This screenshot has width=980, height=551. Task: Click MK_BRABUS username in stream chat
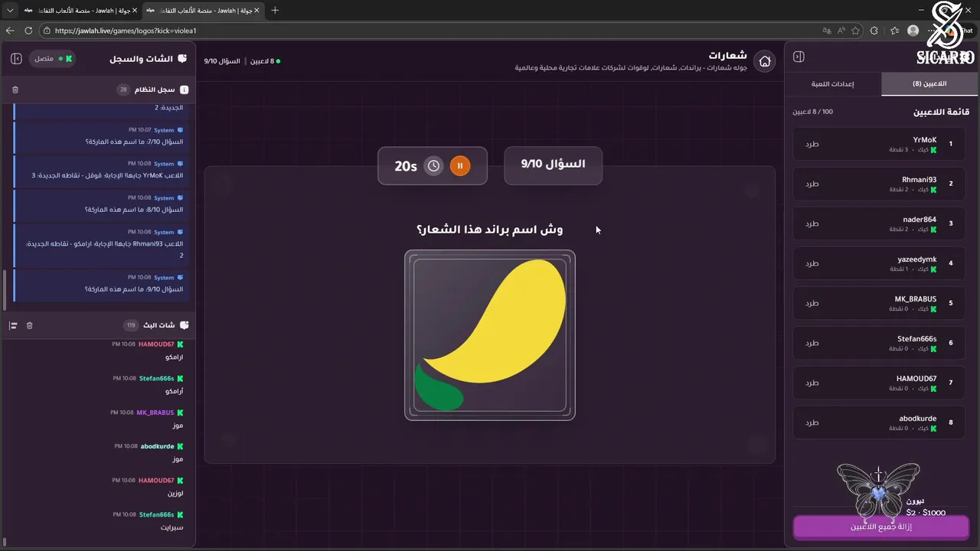pyautogui.click(x=155, y=412)
